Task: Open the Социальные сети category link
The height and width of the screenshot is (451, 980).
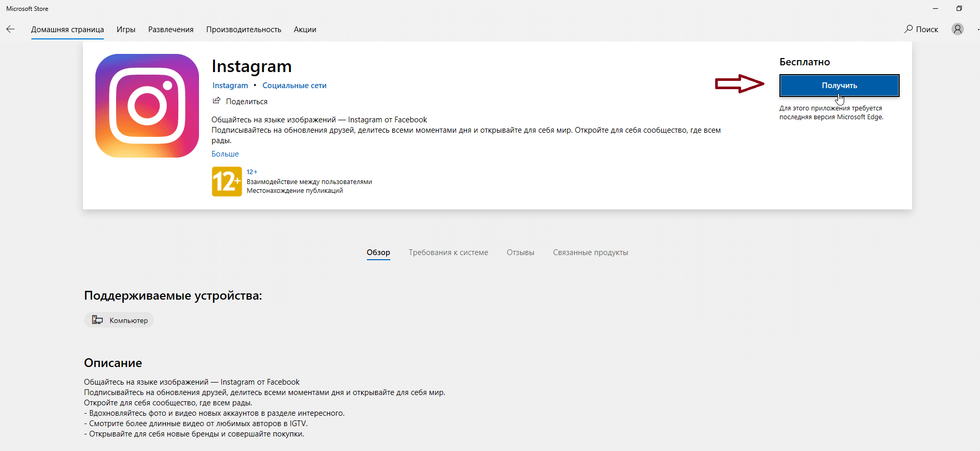Action: point(294,86)
